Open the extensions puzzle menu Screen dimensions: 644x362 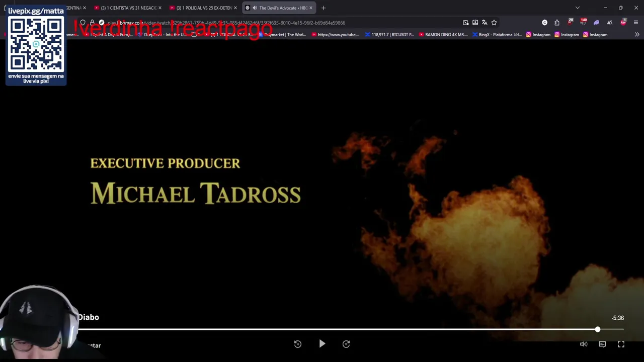[557, 23]
